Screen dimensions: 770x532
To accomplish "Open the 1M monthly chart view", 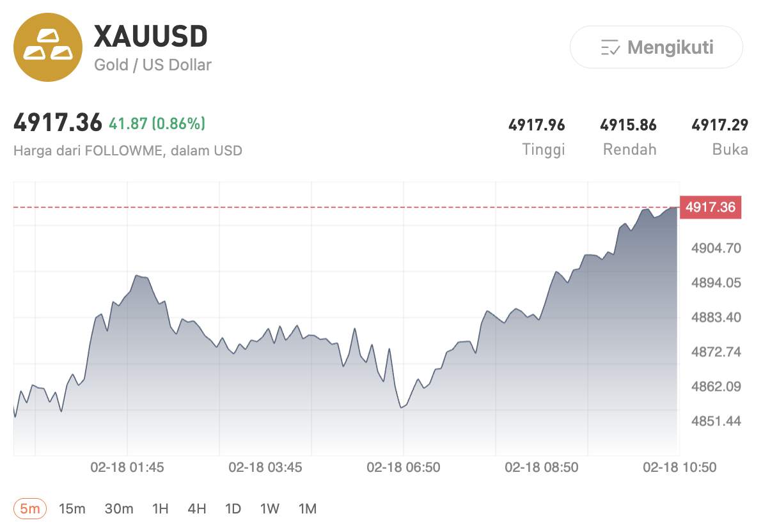I will click(x=307, y=508).
